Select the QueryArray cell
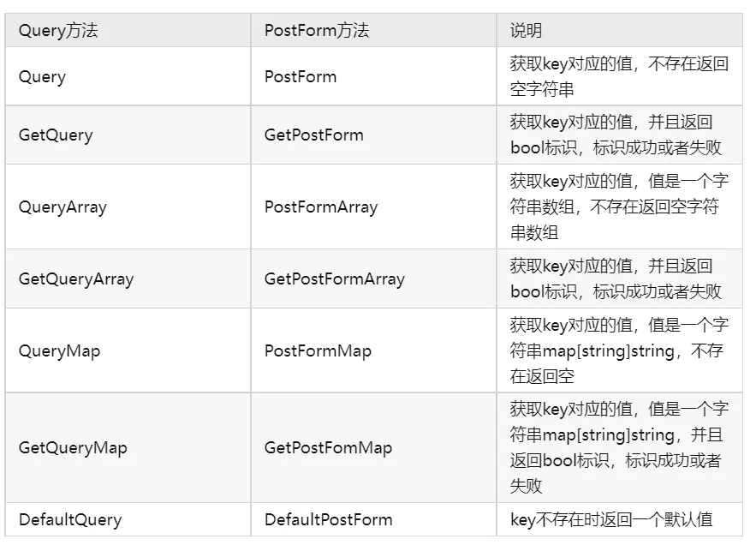 (x=128, y=207)
